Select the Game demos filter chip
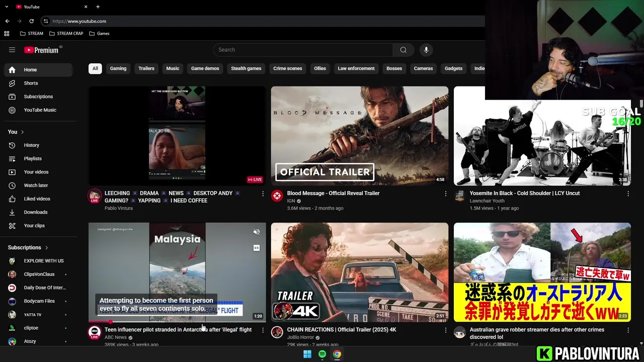 (205, 68)
